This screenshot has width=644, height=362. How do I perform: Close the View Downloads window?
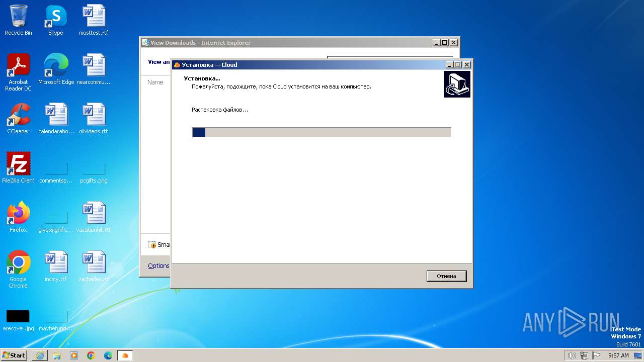click(x=454, y=43)
